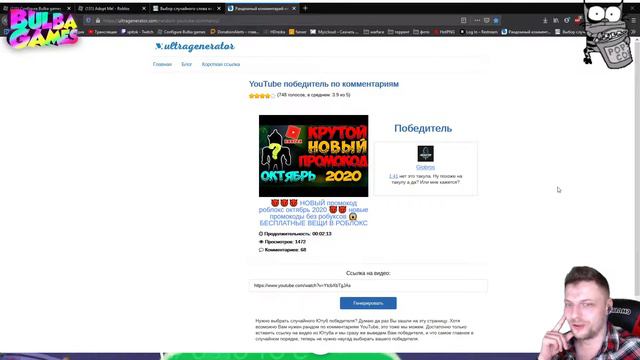Close the Adopt Me! - Roblox tab

pyautogui.click(x=144, y=8)
